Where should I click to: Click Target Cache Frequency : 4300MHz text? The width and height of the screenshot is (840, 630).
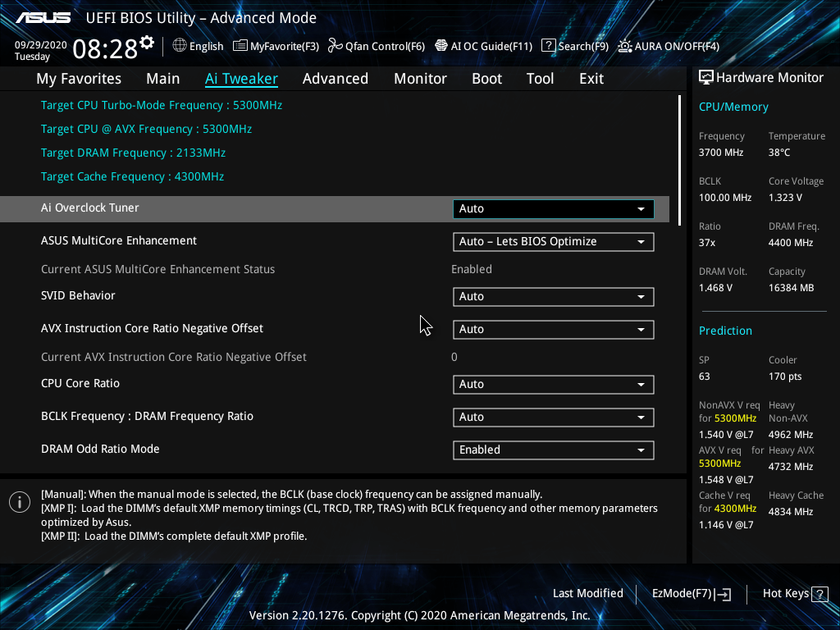point(132,177)
